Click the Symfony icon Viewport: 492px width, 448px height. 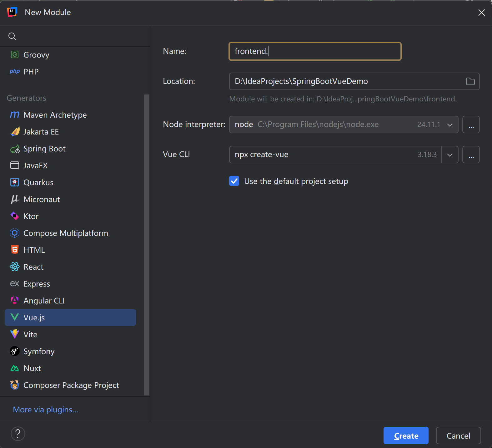click(15, 351)
